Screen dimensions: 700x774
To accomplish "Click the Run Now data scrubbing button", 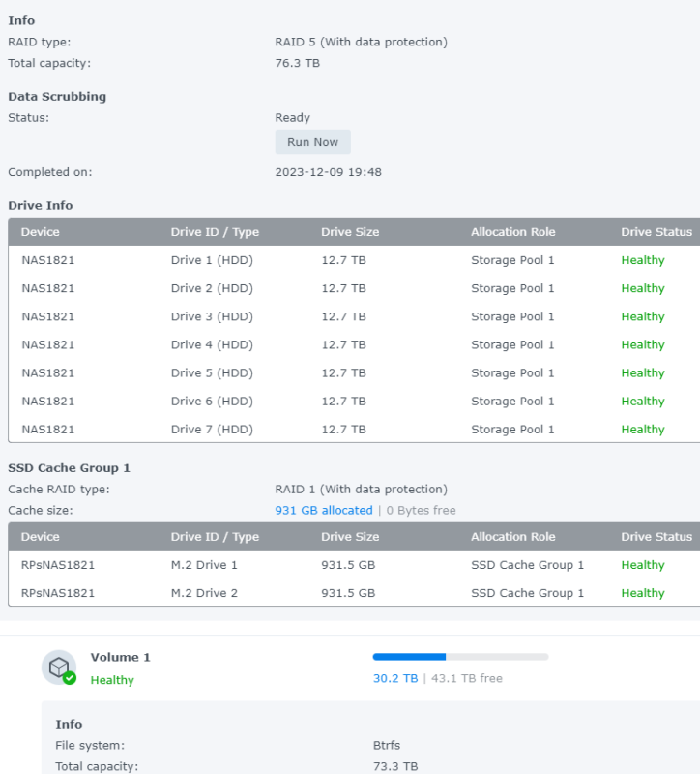I will pos(312,142).
